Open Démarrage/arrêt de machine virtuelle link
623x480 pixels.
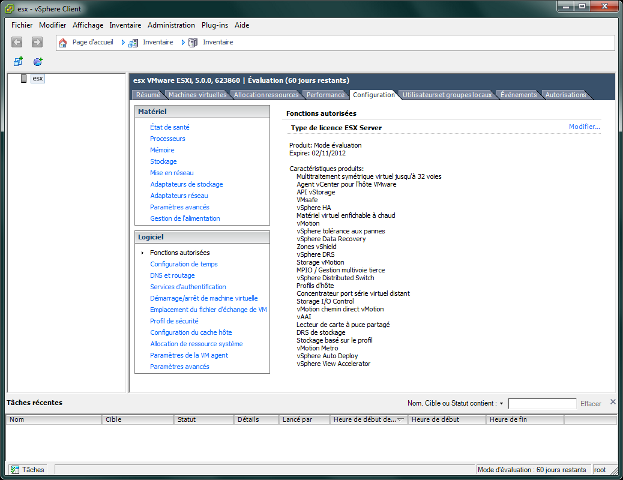pos(204,298)
